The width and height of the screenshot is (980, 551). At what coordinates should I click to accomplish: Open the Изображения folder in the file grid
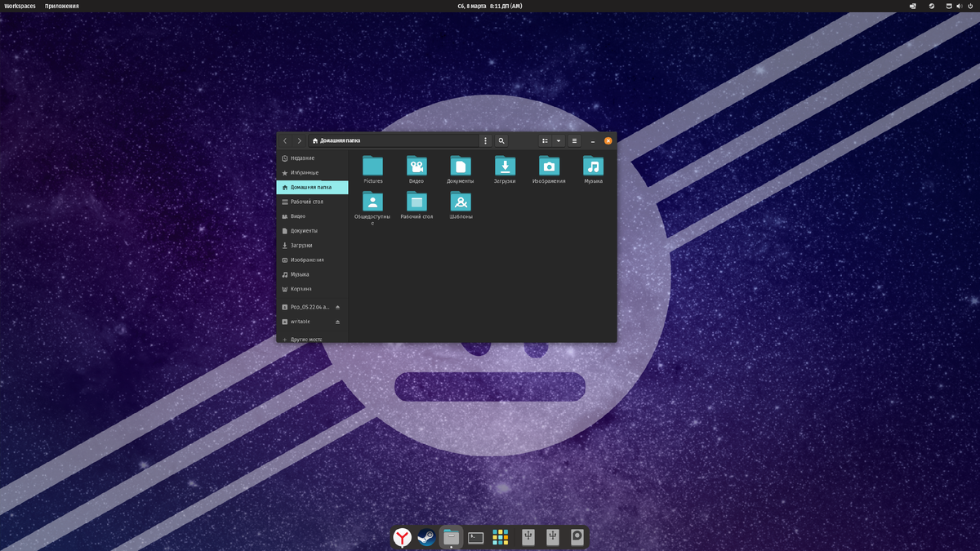[549, 170]
